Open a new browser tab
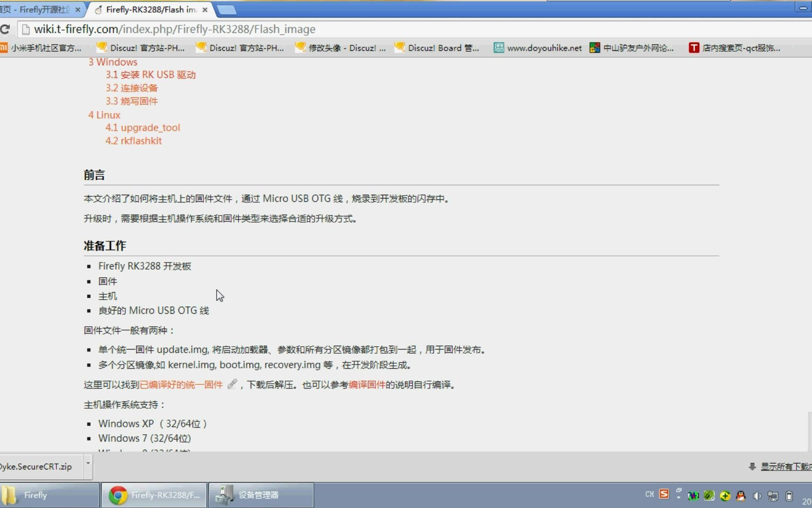The width and height of the screenshot is (812, 508). coord(227,9)
